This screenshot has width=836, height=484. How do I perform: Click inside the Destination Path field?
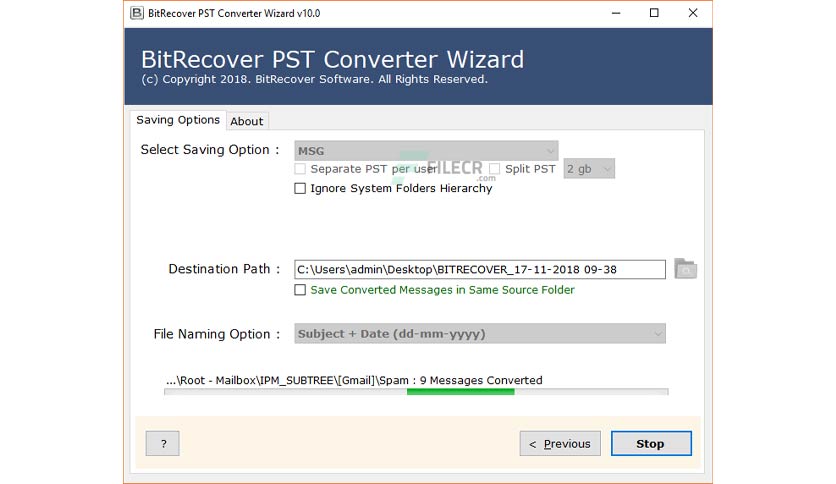pyautogui.click(x=480, y=269)
